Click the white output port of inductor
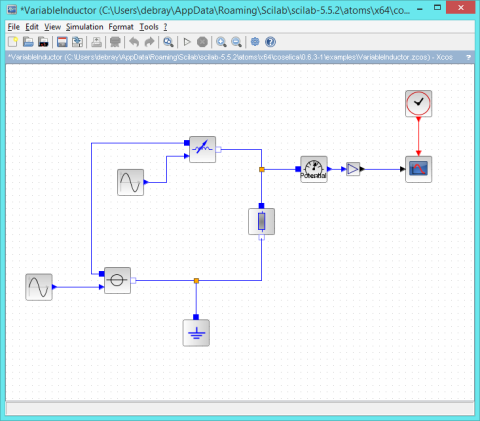The height and width of the screenshot is (421, 480). coord(218,150)
